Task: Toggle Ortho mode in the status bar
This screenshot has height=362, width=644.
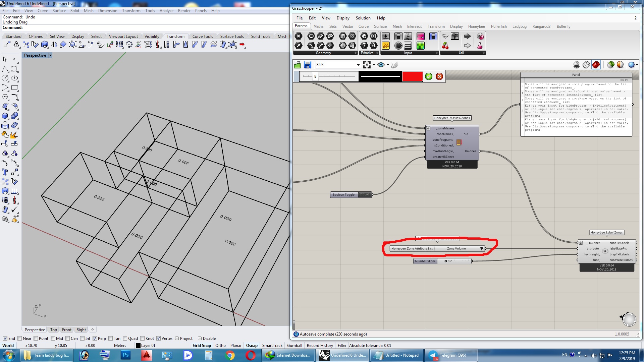Action: pyautogui.click(x=220, y=346)
